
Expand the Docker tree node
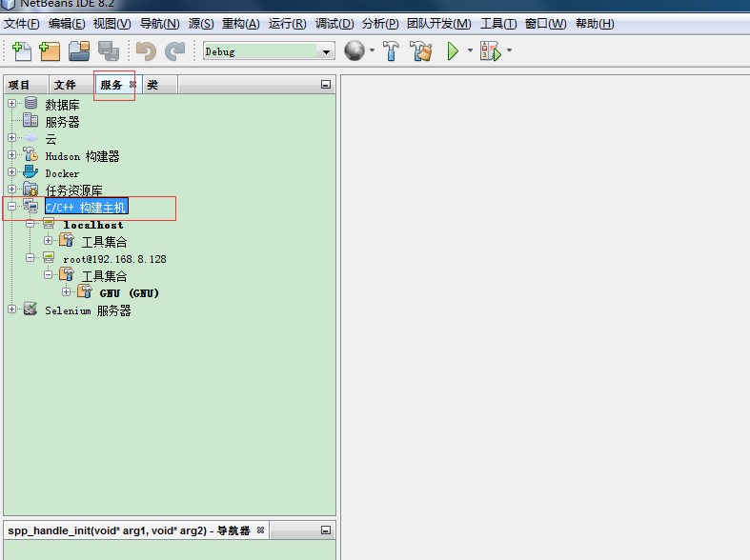(x=12, y=171)
